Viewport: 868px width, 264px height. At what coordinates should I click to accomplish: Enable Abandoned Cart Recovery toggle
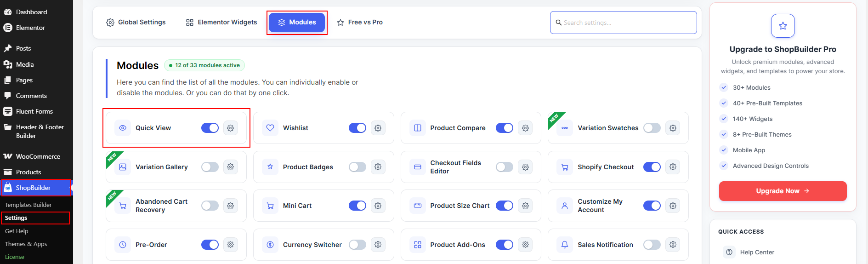[210, 206]
